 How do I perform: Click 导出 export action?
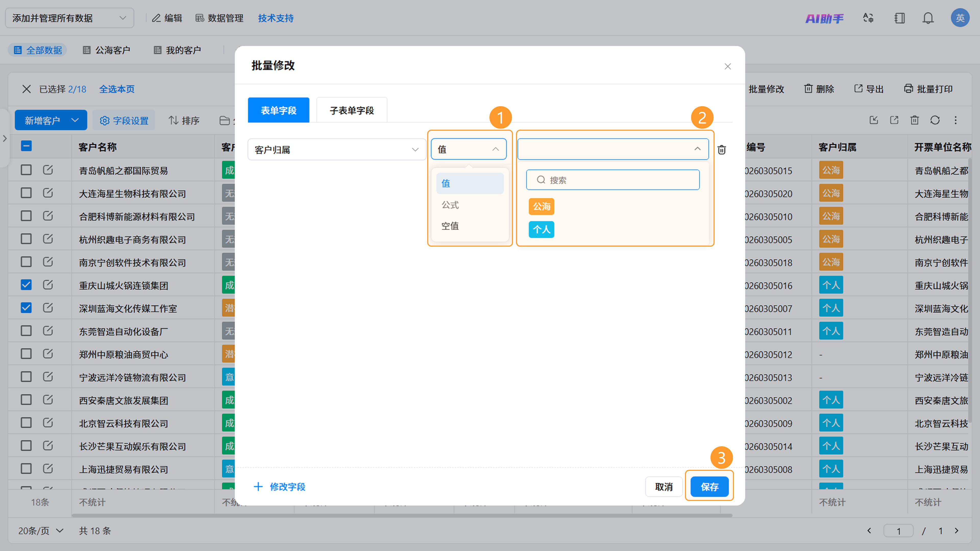869,89
